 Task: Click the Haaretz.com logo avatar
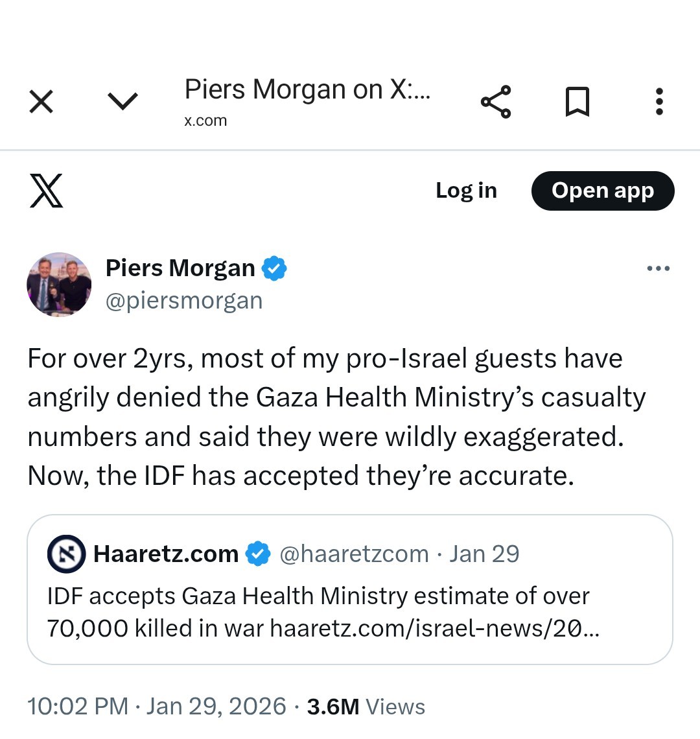[x=66, y=554]
